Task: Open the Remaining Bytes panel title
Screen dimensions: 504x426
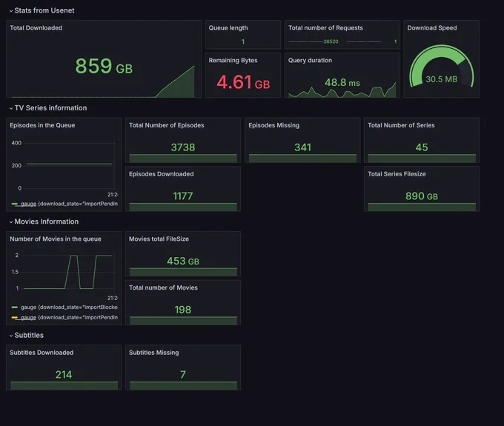Action: point(233,61)
